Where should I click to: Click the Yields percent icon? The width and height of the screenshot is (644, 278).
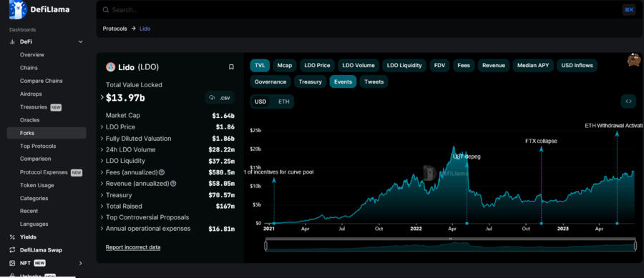pos(12,237)
